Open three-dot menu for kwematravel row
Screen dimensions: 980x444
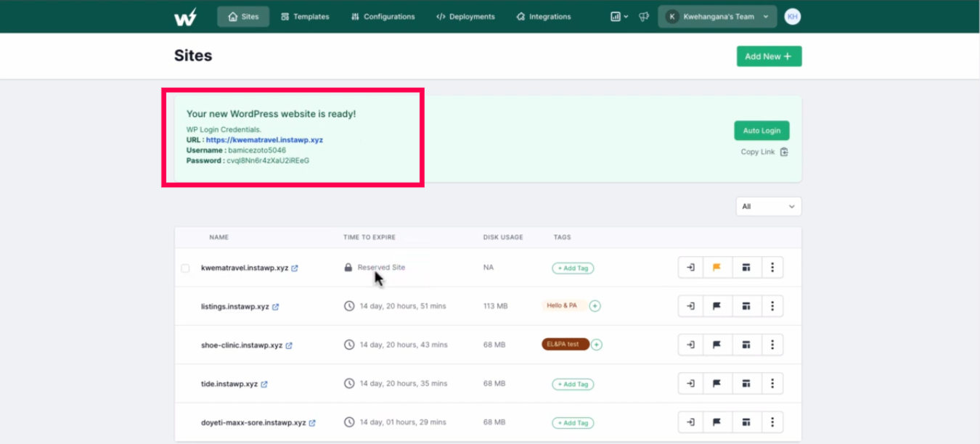point(772,268)
